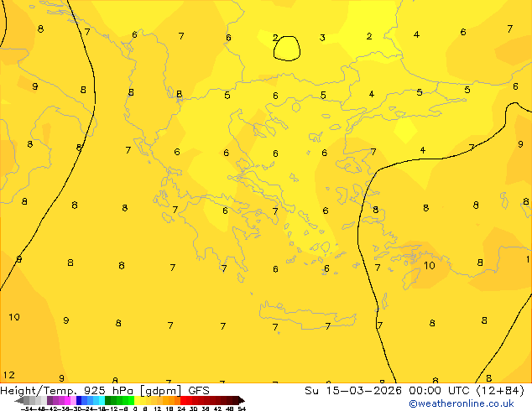Click the legend label '-54'
The height and width of the screenshot is (411, 532).
point(28,408)
